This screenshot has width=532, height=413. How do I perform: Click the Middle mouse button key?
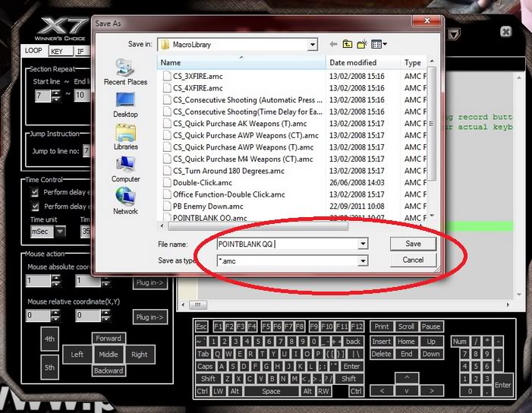coord(109,355)
